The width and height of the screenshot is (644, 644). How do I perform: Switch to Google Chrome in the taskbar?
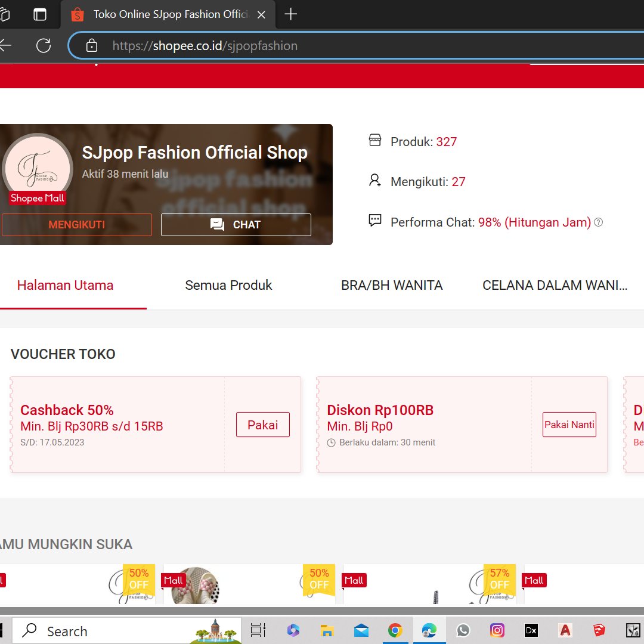point(395,630)
